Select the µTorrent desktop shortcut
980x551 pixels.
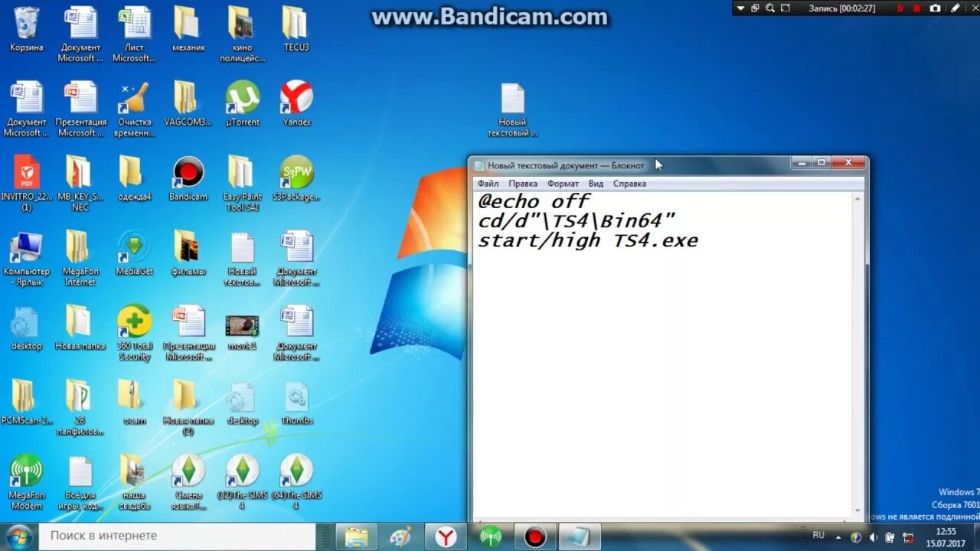click(243, 104)
